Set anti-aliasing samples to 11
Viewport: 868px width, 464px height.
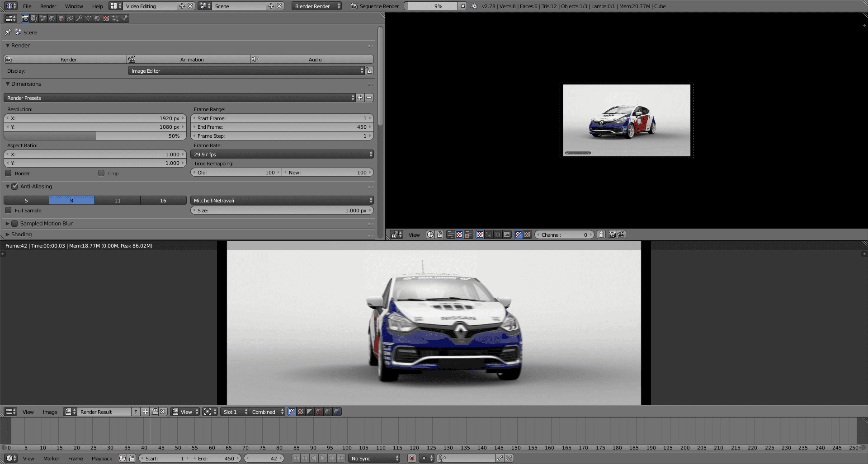click(x=118, y=200)
